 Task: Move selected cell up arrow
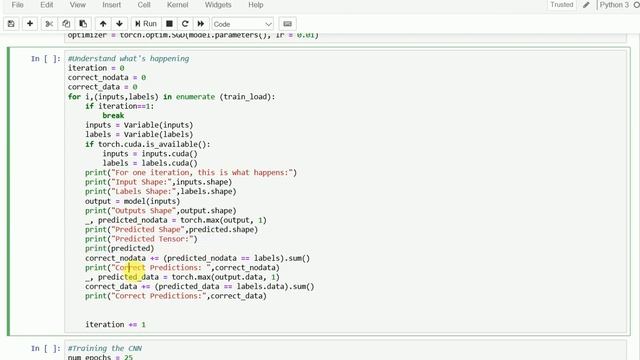(103, 24)
